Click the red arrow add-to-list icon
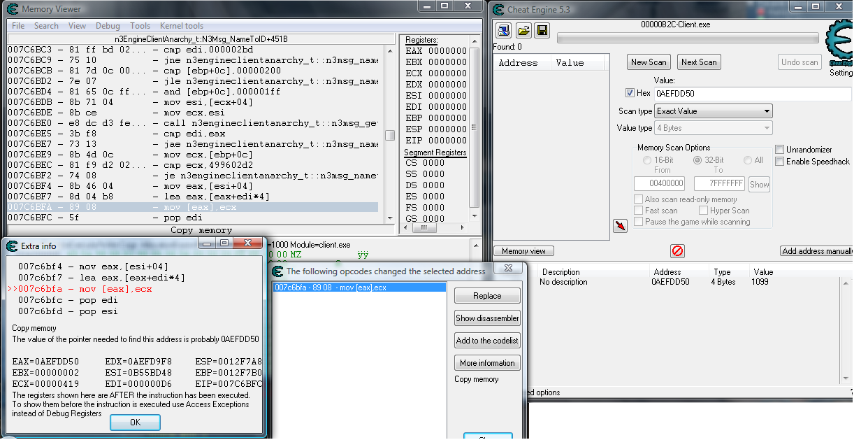The height and width of the screenshot is (440, 868). tap(620, 225)
